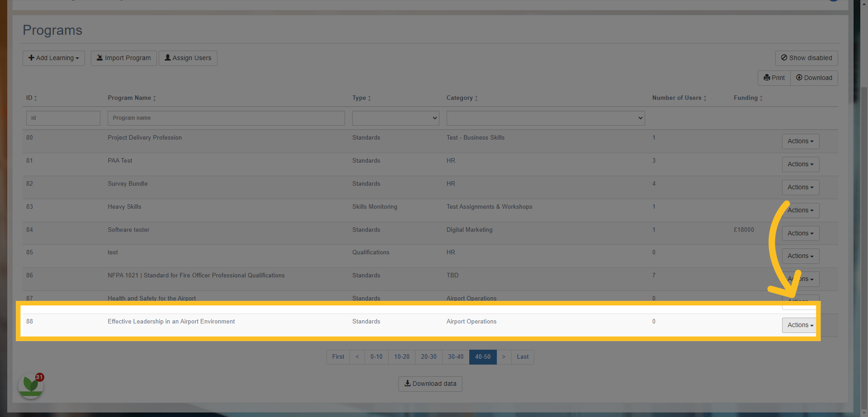The image size is (868, 417).
Task: Sort by the Funding column arrows
Action: click(761, 98)
